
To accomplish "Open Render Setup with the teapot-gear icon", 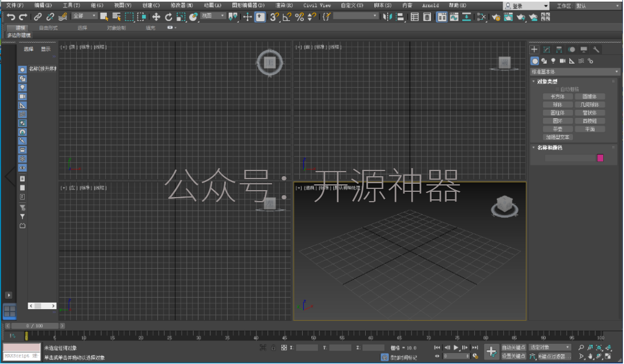I will [496, 17].
